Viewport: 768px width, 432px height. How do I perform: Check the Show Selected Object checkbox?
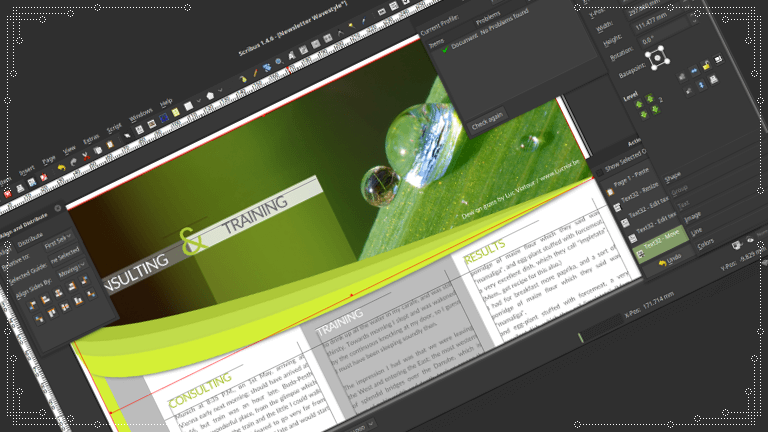[x=600, y=172]
